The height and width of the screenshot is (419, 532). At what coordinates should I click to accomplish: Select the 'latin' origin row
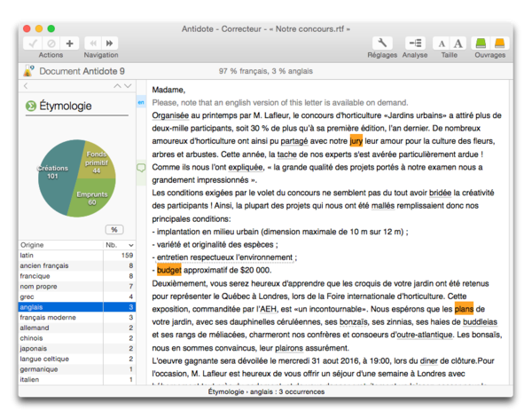click(x=77, y=255)
